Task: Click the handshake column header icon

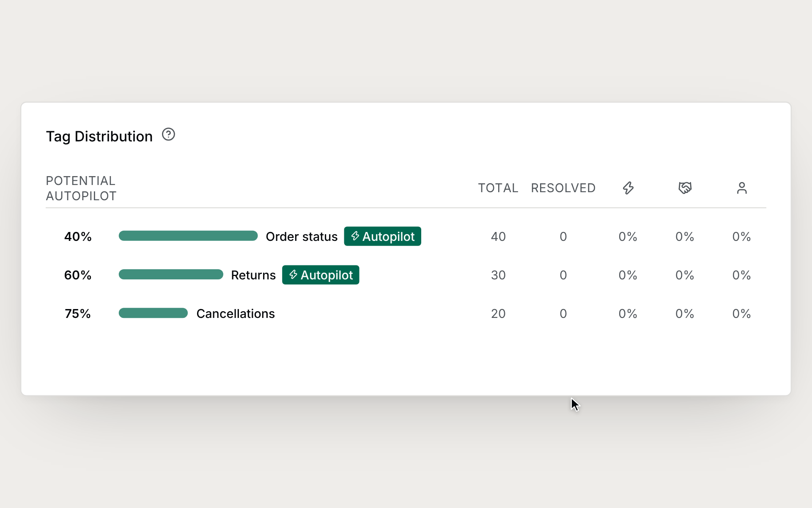Action: click(x=685, y=188)
